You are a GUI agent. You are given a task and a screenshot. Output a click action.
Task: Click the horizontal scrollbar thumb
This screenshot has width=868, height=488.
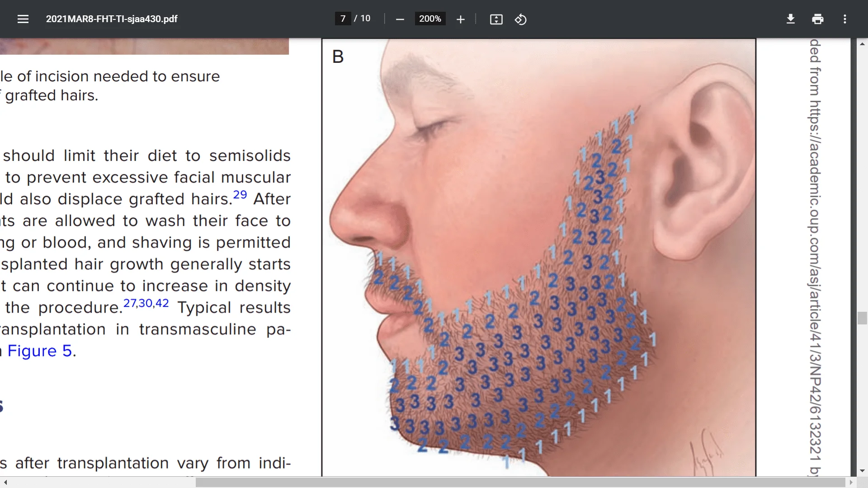pos(520,483)
